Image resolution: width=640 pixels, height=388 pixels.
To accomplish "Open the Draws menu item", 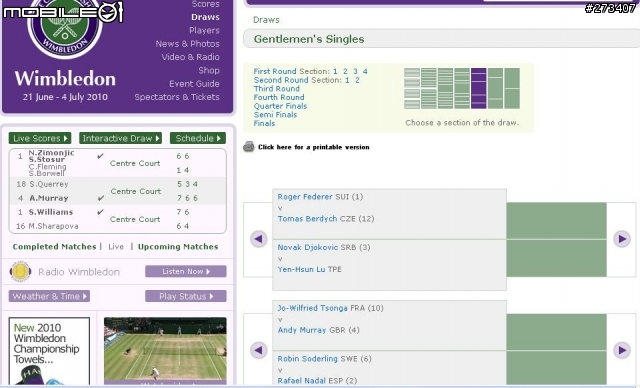I will (x=205, y=17).
